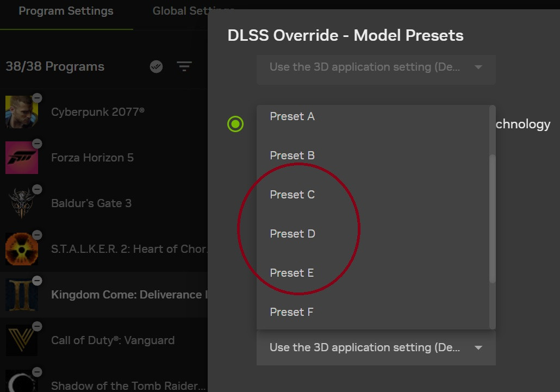
Task: Click the S.T.A.L.K.E.R. 2 radiation icon
Action: [21, 249]
